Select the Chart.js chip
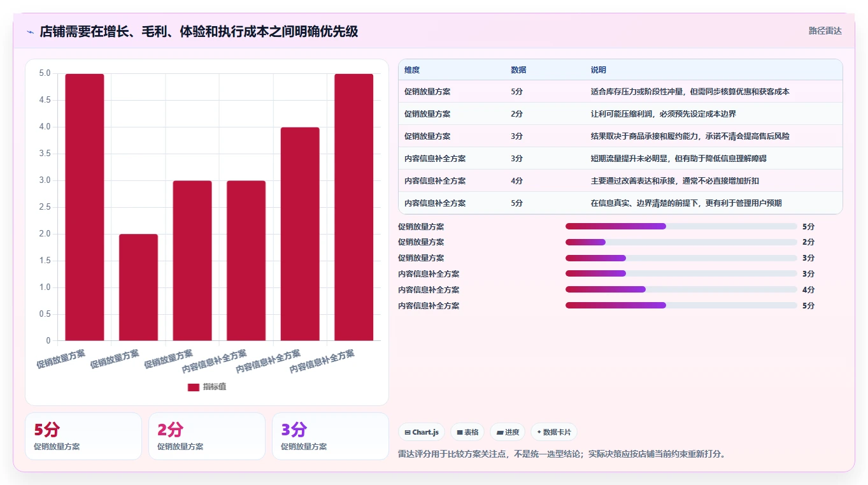This screenshot has width=868, height=485. [x=422, y=432]
